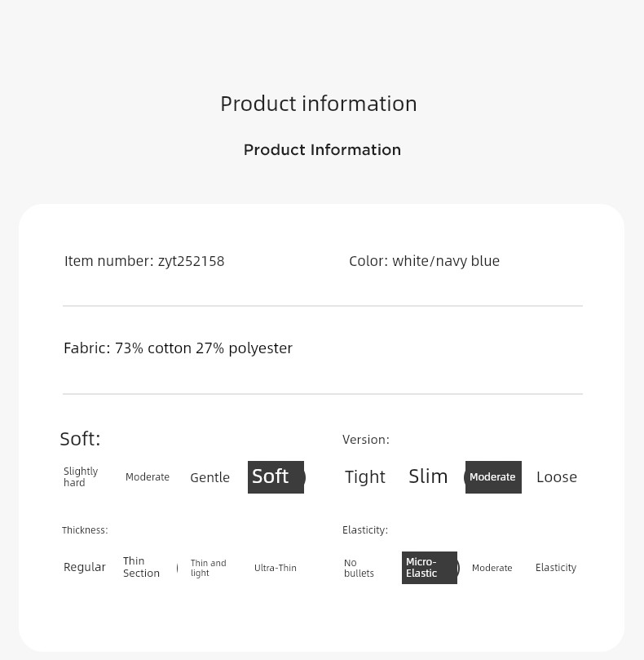Choose highlighted Micro-Elastic box
Viewport: 644px width, 660px height.
coord(430,567)
